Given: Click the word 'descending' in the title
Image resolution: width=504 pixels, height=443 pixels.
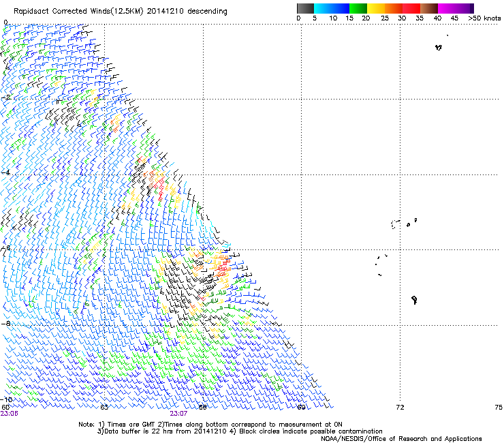Looking at the screenshot, I should (207, 12).
